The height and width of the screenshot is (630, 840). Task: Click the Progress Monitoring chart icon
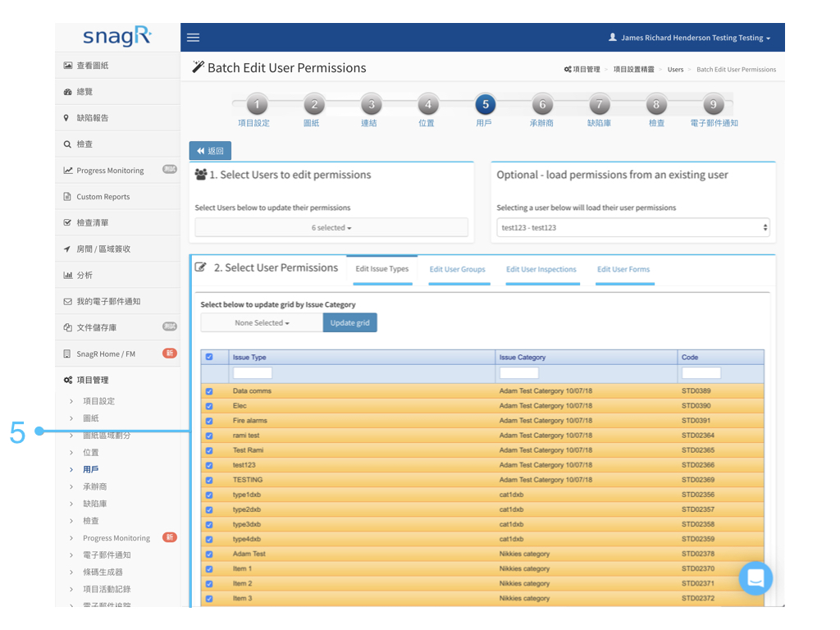[x=68, y=171]
